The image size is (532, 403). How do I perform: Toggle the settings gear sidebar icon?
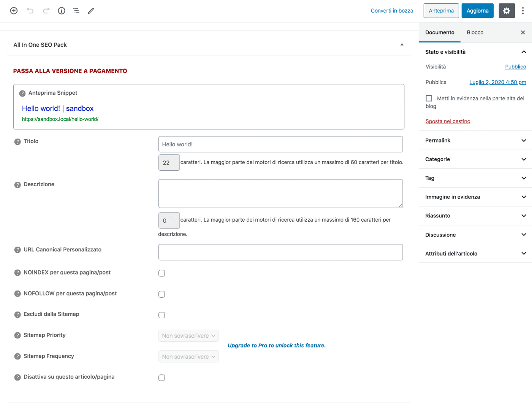pyautogui.click(x=507, y=11)
